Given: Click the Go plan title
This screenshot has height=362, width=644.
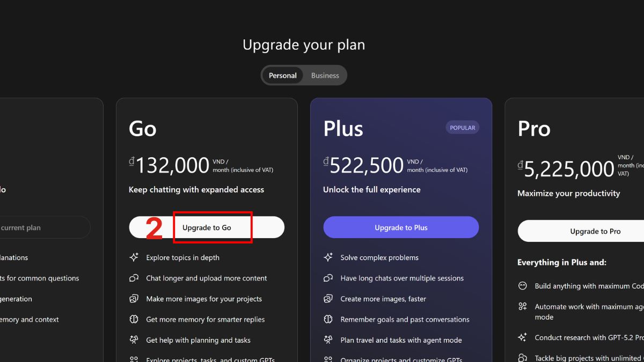Looking at the screenshot, I should pyautogui.click(x=143, y=129).
